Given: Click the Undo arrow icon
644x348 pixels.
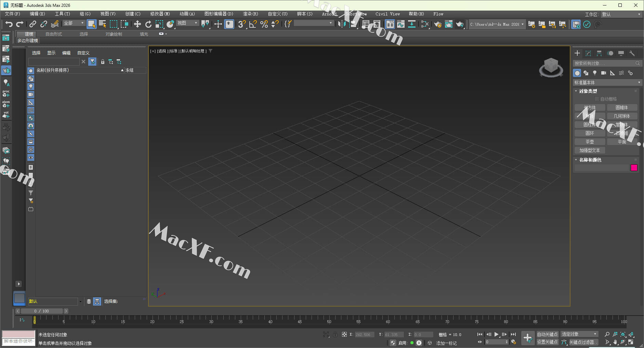Looking at the screenshot, I should pyautogui.click(x=9, y=24).
